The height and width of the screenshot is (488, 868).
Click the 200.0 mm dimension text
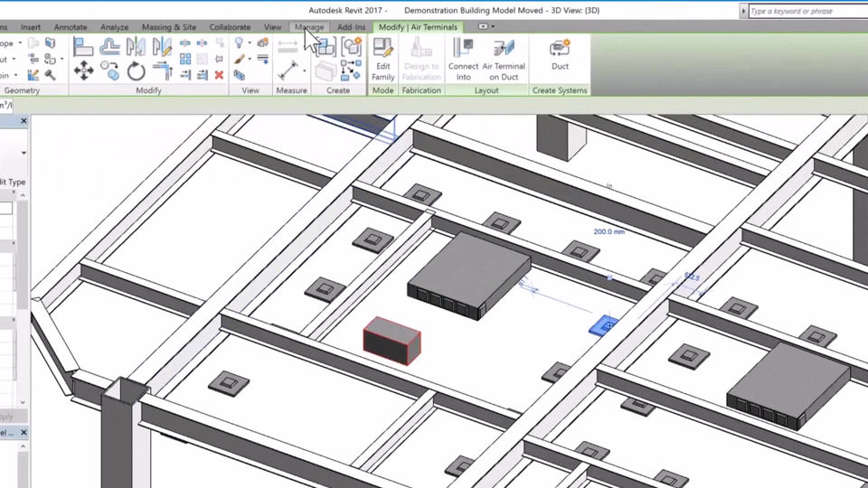pos(609,232)
